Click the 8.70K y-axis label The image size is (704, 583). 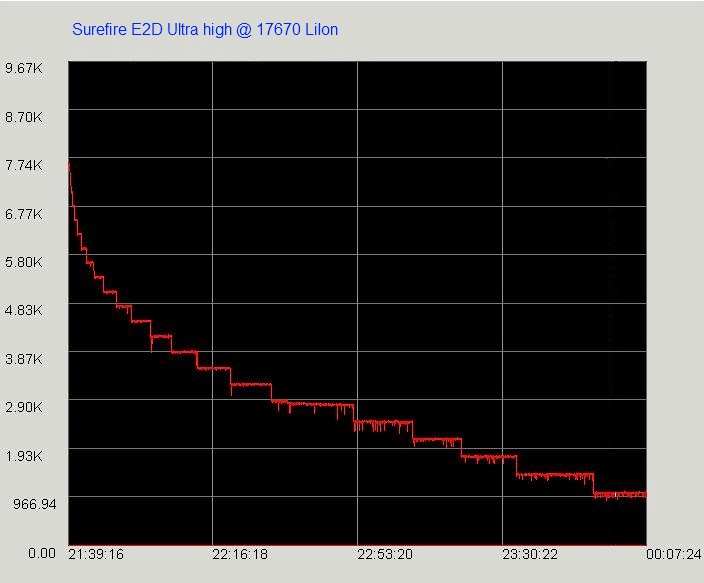click(x=24, y=117)
